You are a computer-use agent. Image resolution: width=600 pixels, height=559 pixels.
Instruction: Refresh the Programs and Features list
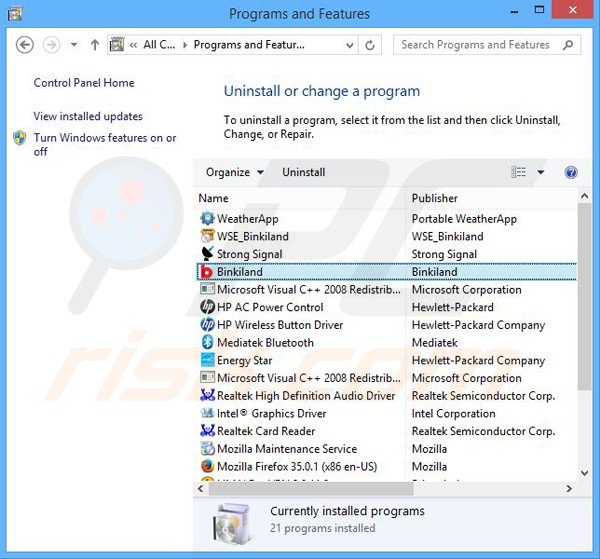[370, 45]
